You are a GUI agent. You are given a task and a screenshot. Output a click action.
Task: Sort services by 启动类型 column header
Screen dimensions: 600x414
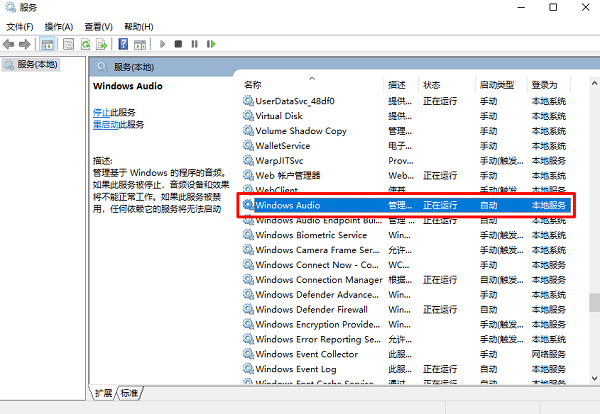(x=497, y=85)
